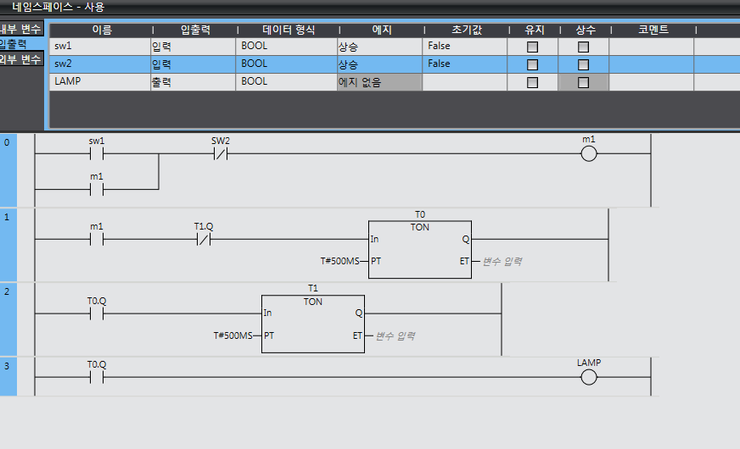Select rung number 3
Screen dimensions: 740x449
[8, 376]
